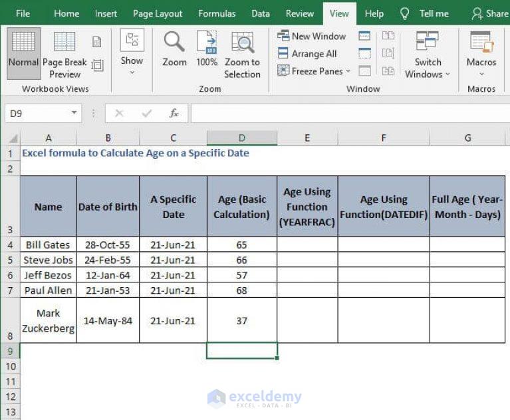510x420 pixels.
Task: Select column D header
Action: [x=242, y=138]
